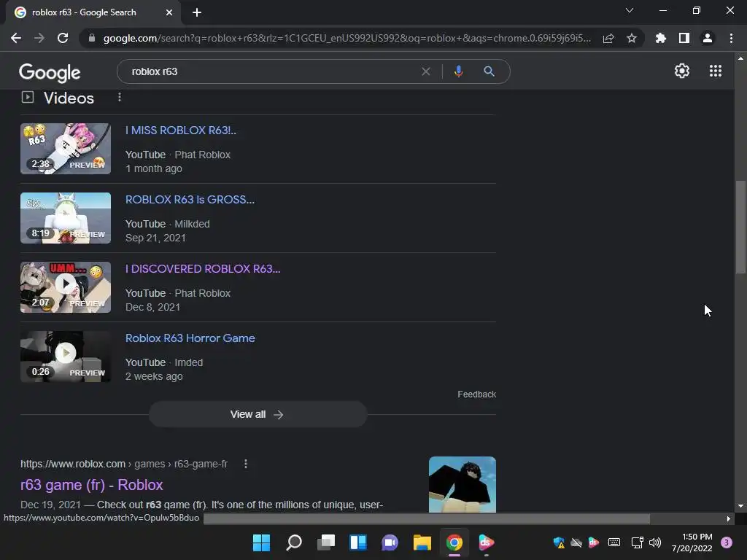
Task: Bookmark this page with the star icon
Action: coord(632,38)
